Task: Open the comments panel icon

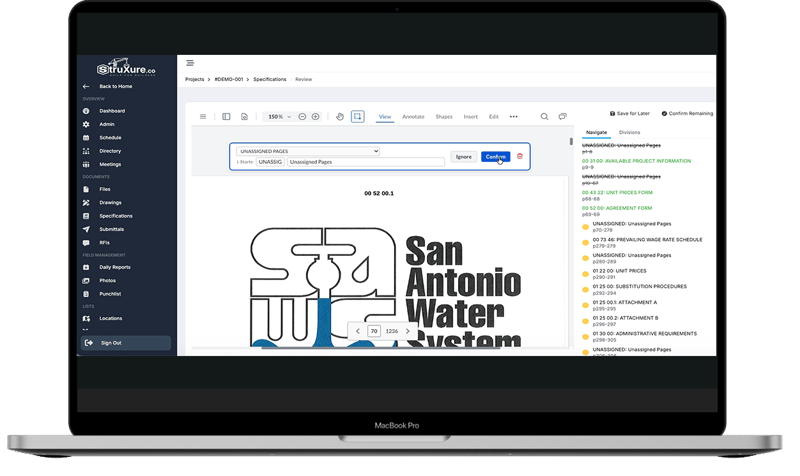Action: click(562, 117)
